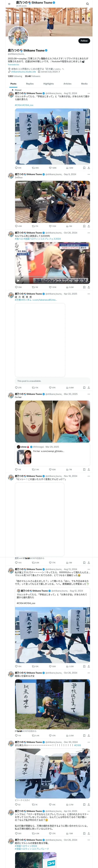Share the Oct 26, 2024 ANN video post
This screenshot has height=868, width=98.
pyautogui.click(x=89, y=287)
